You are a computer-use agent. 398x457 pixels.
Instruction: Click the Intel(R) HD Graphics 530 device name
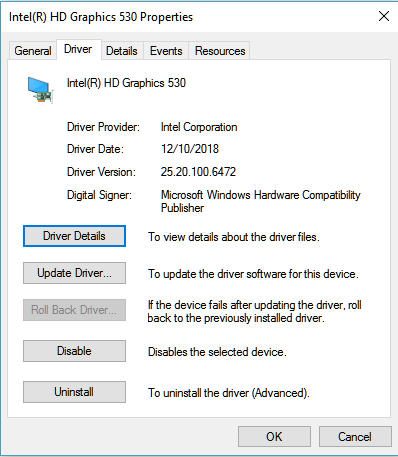click(126, 83)
